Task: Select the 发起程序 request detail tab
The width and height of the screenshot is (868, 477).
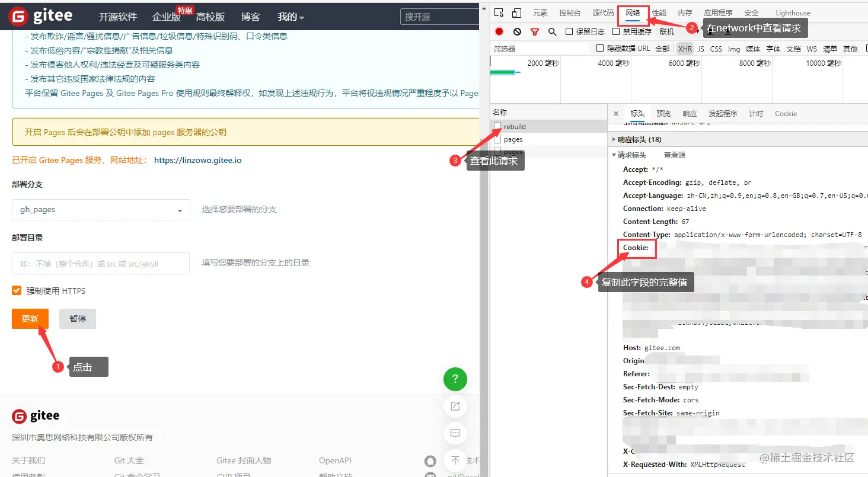Action: 723,114
